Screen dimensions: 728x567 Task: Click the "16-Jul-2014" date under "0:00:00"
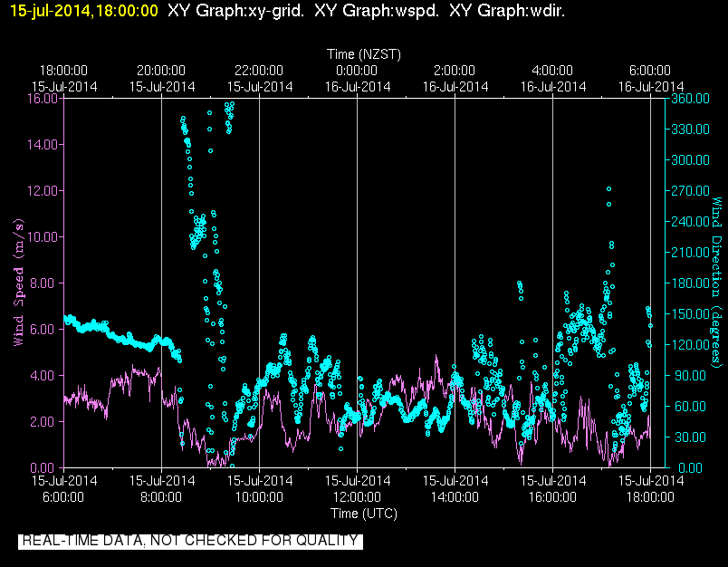[x=357, y=87]
